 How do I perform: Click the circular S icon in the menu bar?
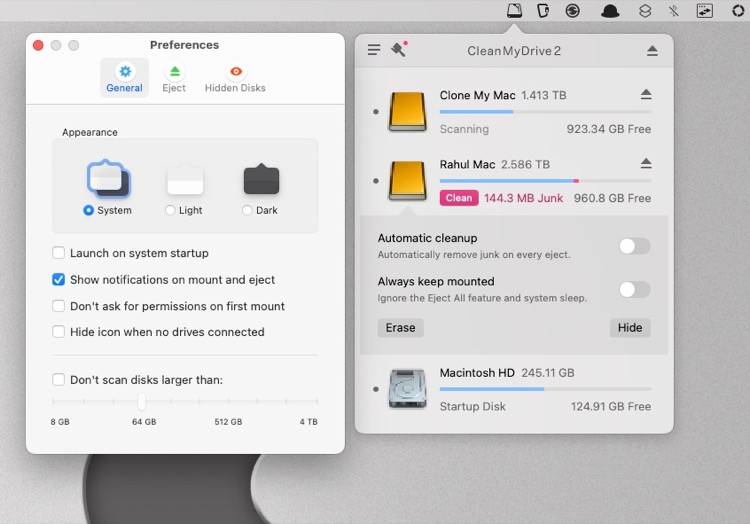click(x=573, y=11)
